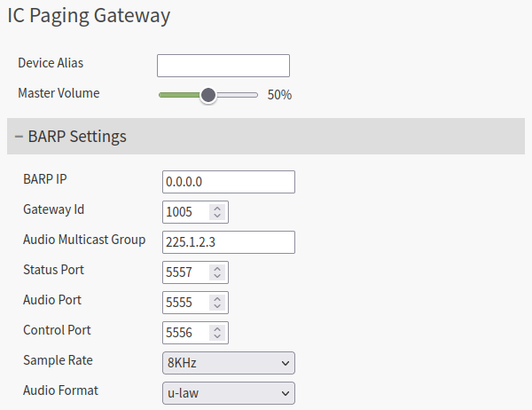Decrease Control Port with down arrow

tap(217, 337)
